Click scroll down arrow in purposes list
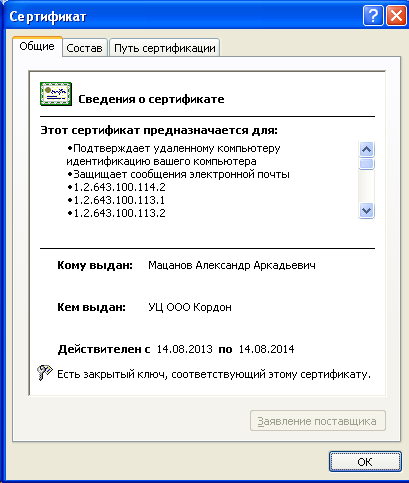This screenshot has width=409, height=483. pos(366,210)
